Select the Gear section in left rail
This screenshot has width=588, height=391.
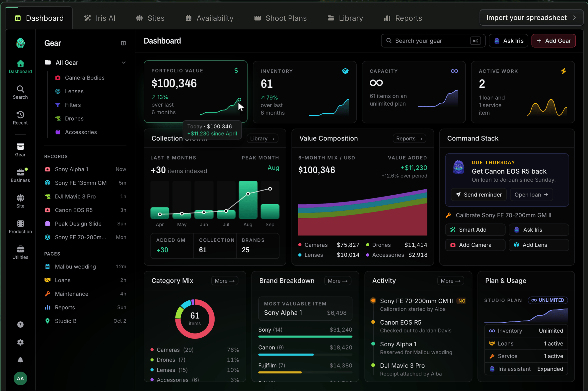coord(20,150)
